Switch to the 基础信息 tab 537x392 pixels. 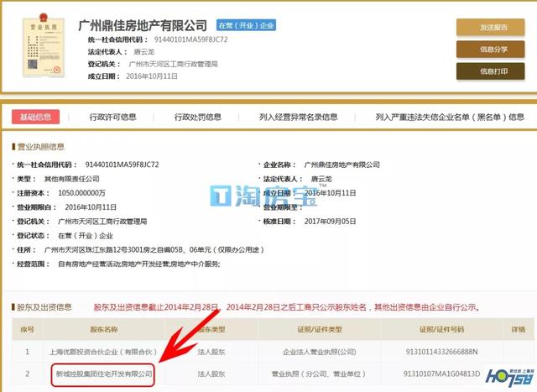click(x=34, y=117)
